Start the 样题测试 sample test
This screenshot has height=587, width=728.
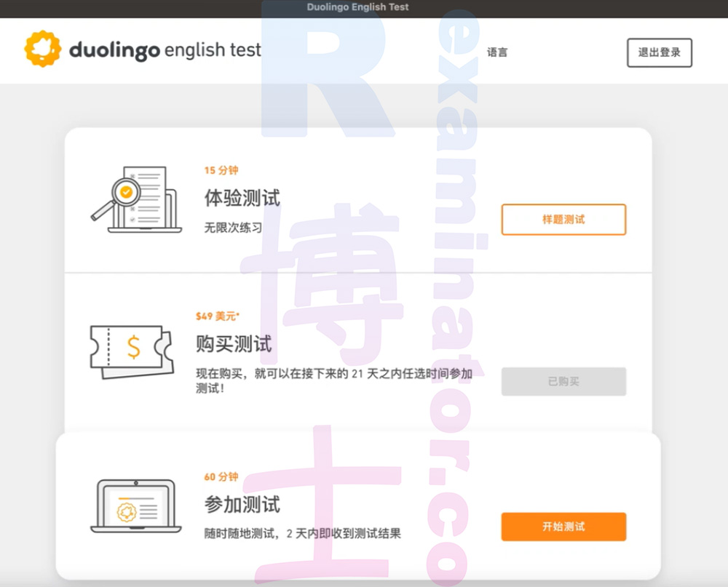(x=563, y=220)
